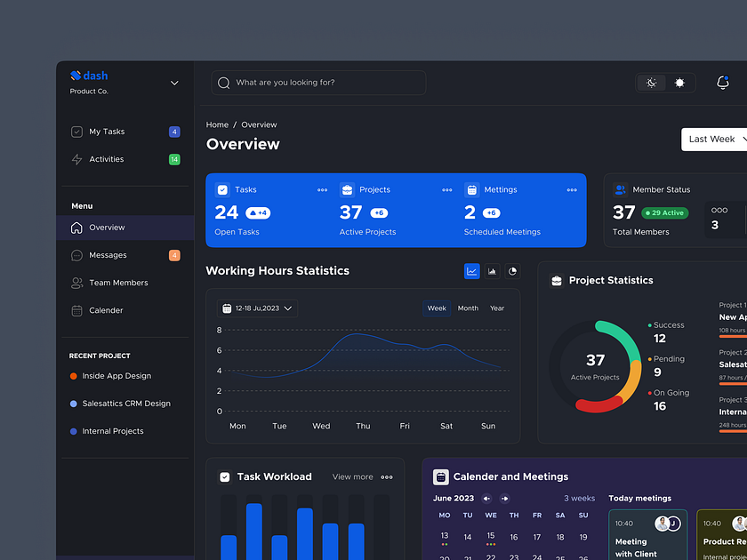The image size is (747, 560).
Task: Enable light mode with the sun toggle
Action: [679, 82]
